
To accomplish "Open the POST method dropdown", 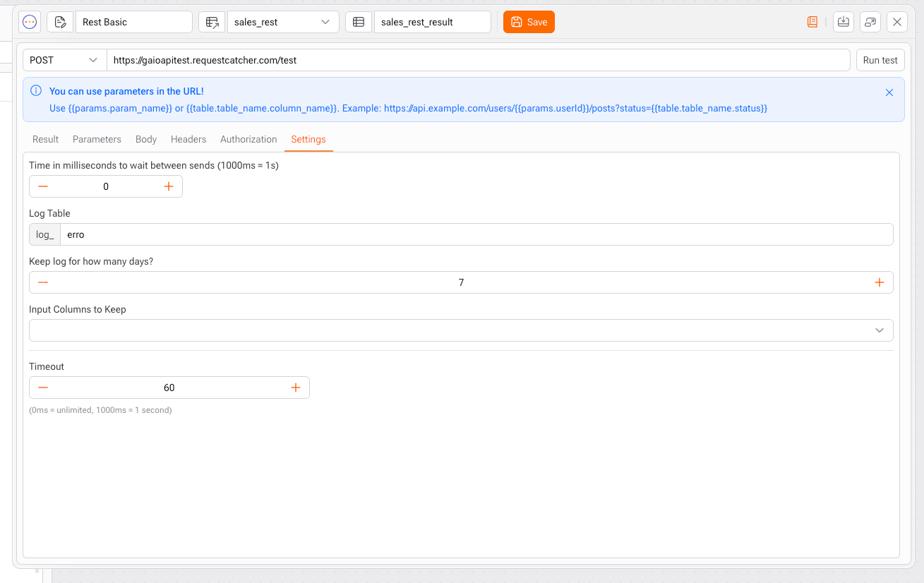I will (64, 60).
